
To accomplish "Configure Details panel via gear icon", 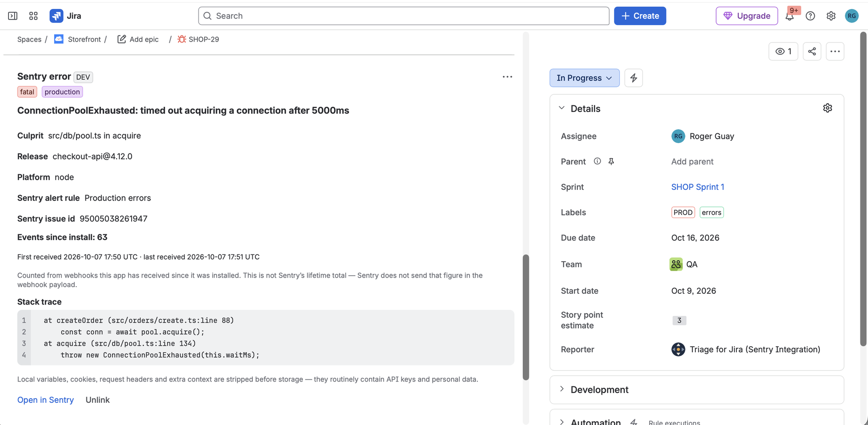I will [x=827, y=108].
